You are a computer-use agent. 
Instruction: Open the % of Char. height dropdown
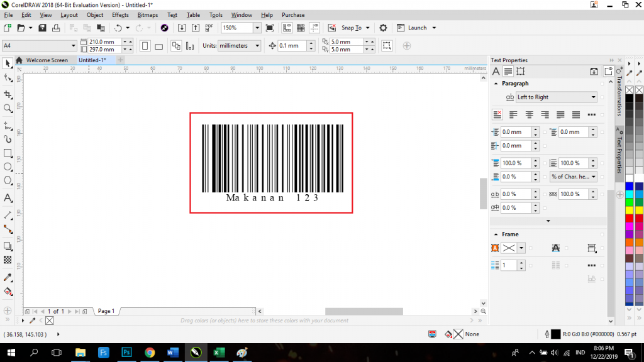tap(574, 177)
